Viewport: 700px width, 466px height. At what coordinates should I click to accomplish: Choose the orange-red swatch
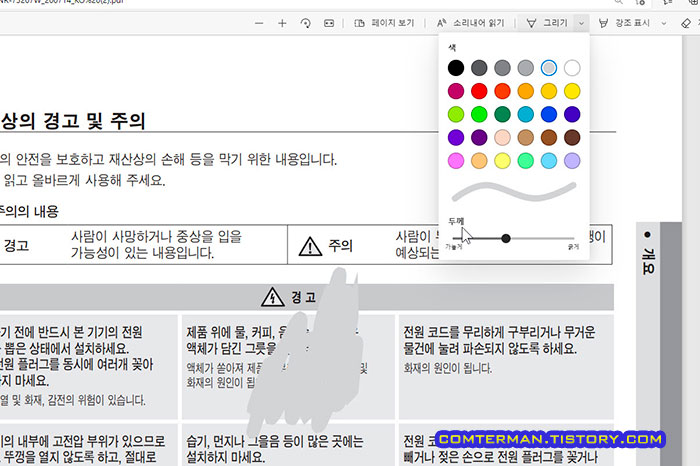point(502,91)
